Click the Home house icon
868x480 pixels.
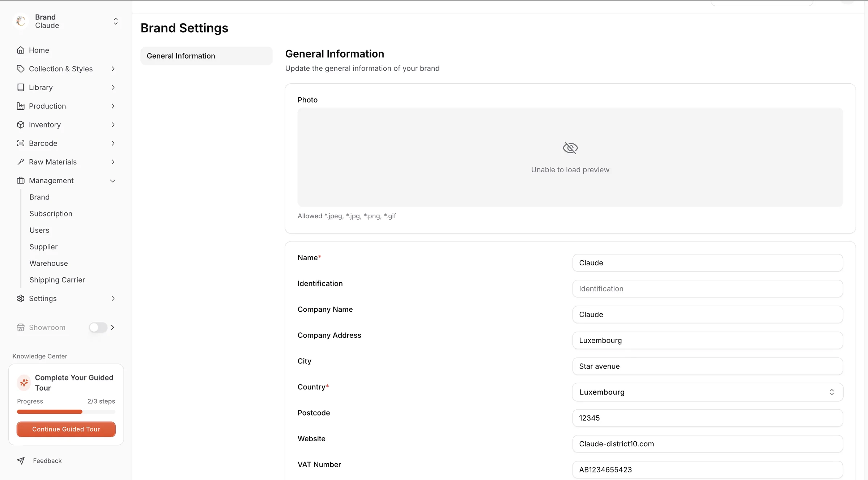pos(21,50)
